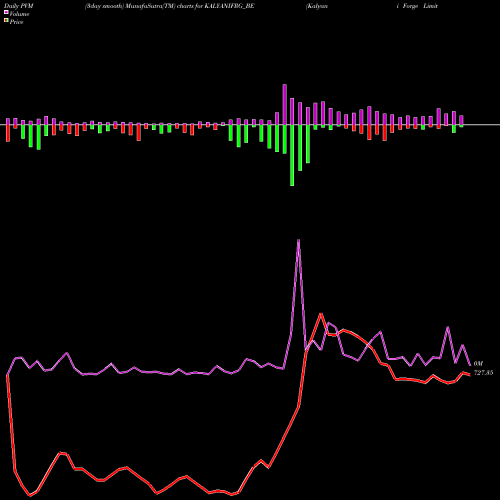This screenshot has height=500, width=500.
Task: Click the Volume legend color swatch
Action: [6, 12]
